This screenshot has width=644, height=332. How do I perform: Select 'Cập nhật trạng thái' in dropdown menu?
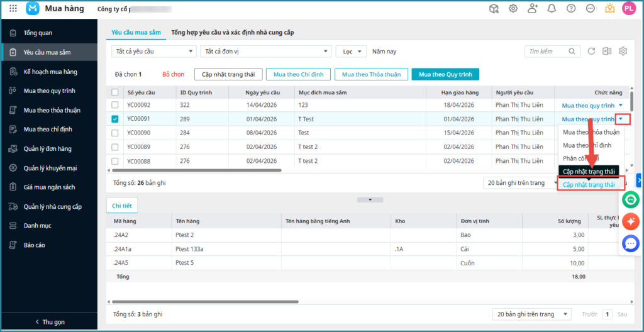pos(589,185)
